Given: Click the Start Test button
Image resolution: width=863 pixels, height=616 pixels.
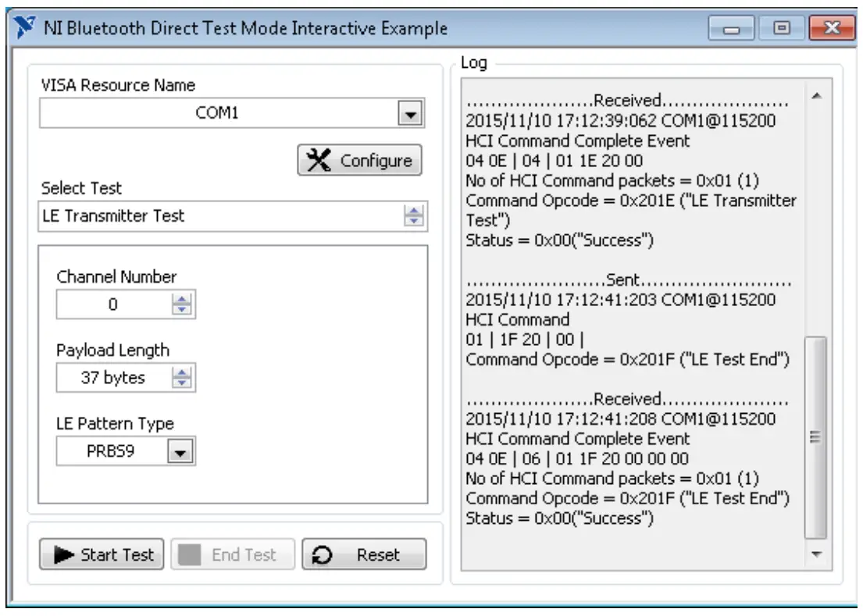Looking at the screenshot, I should (102, 554).
